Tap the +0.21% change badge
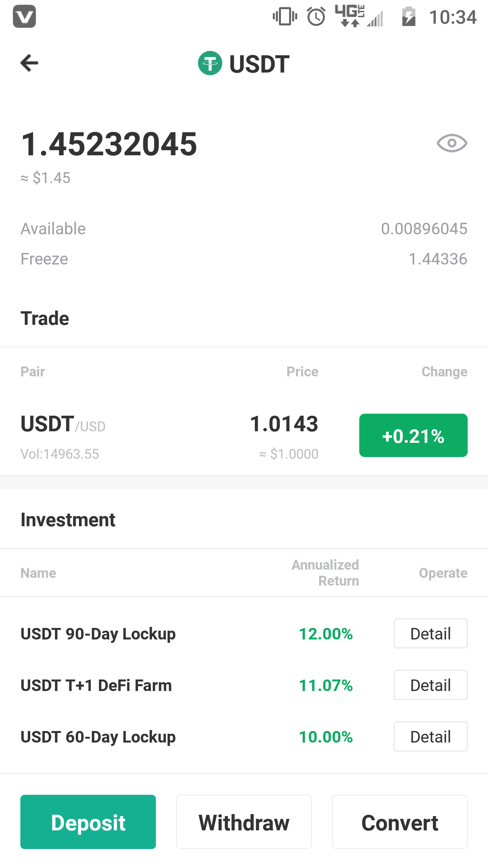 pyautogui.click(x=413, y=435)
